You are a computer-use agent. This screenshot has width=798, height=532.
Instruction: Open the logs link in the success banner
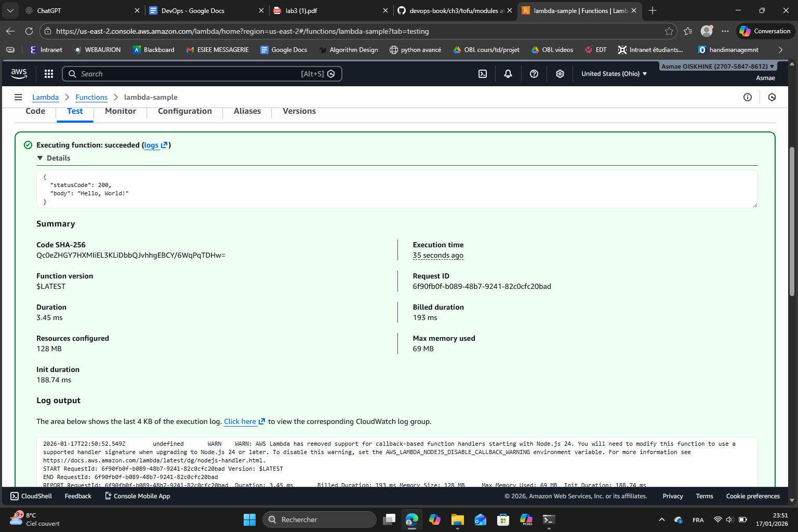[151, 145]
